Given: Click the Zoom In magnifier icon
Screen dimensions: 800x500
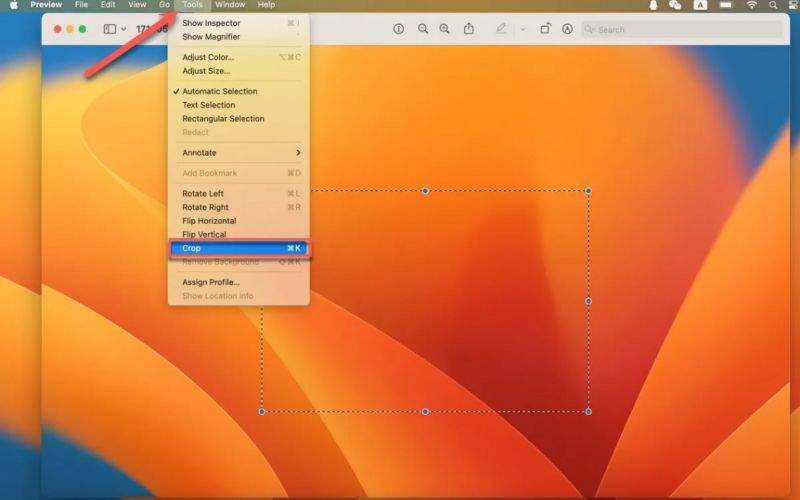Looking at the screenshot, I should (445, 29).
